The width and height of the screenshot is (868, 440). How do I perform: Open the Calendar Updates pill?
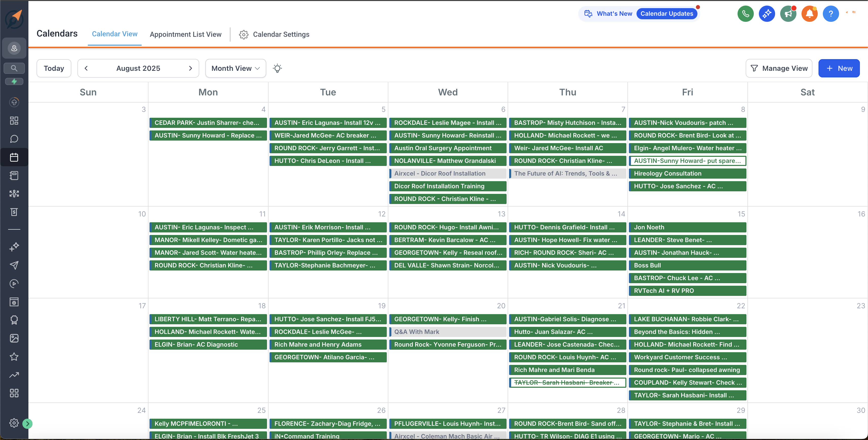(667, 13)
